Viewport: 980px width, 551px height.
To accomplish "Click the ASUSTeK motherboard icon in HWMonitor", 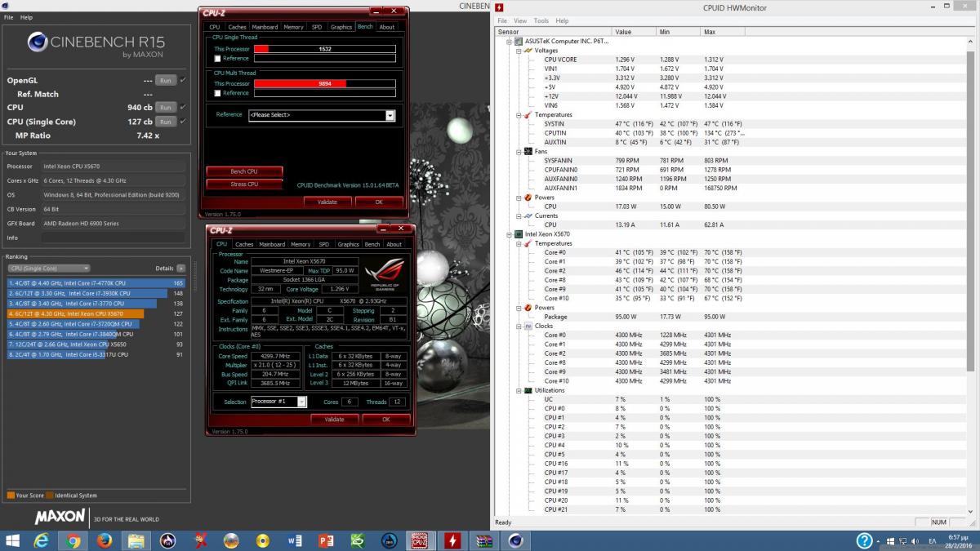I will 519,42.
